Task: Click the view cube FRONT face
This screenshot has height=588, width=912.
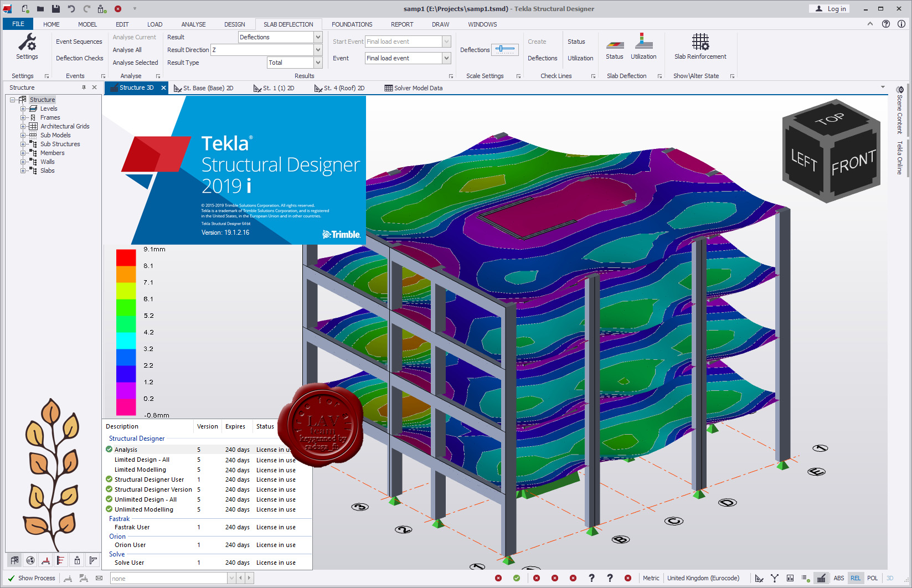Action: (853, 162)
